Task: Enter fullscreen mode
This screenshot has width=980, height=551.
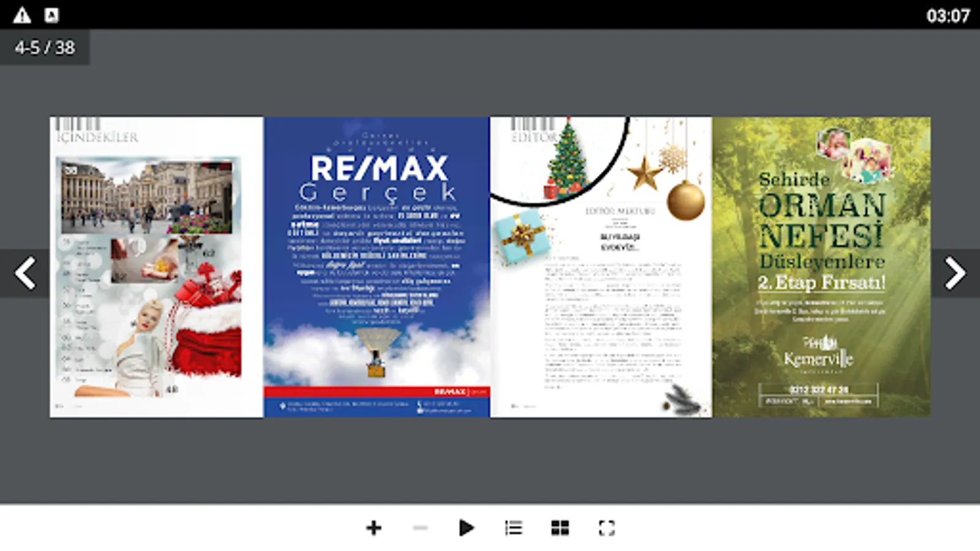Action: click(606, 528)
